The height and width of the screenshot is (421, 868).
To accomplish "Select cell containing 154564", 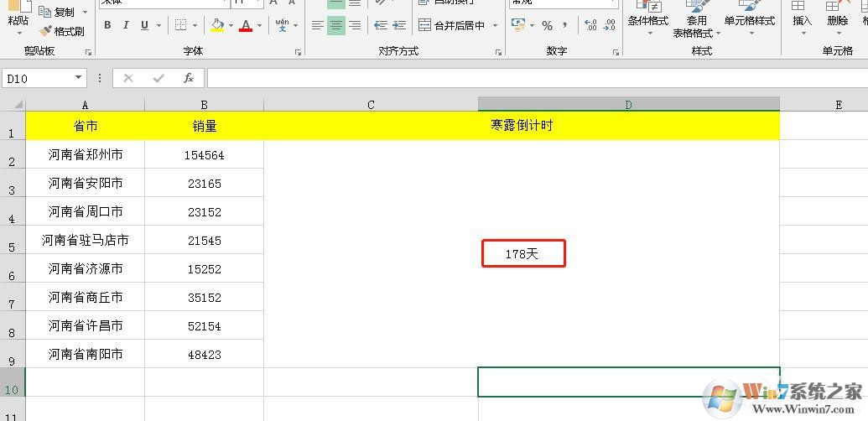I will point(205,155).
